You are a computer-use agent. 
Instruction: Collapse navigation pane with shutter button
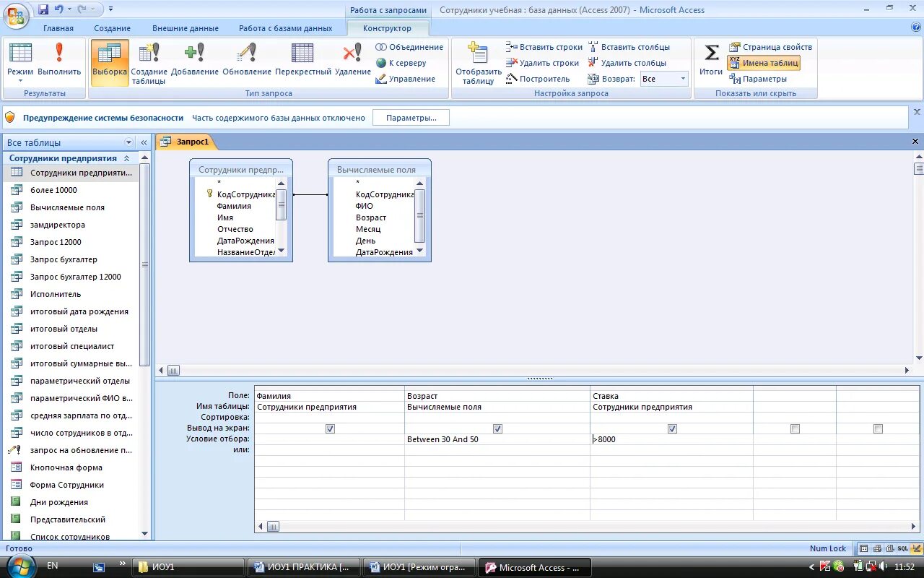click(144, 142)
